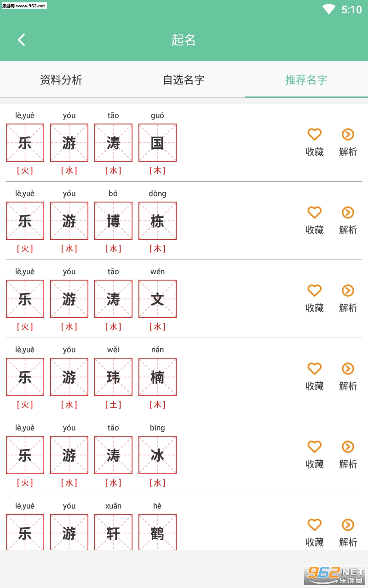This screenshot has height=588, width=368.
Task: Tap the character 国 in the first name
Action: [157, 143]
